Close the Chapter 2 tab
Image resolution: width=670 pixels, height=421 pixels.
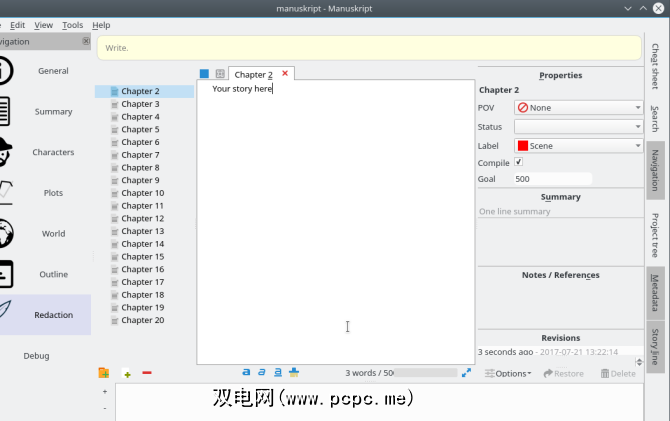tap(285, 74)
